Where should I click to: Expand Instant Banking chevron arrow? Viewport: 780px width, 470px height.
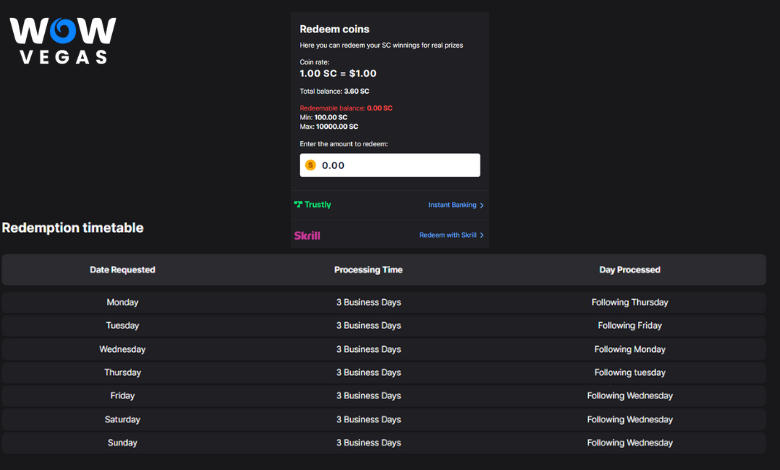coord(482,205)
